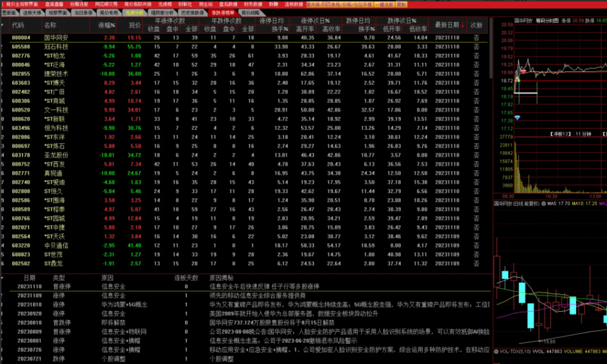The height and width of the screenshot is (364, 607).
Task: Click the 复制 button in top toolbar
Action: tap(402, 4)
